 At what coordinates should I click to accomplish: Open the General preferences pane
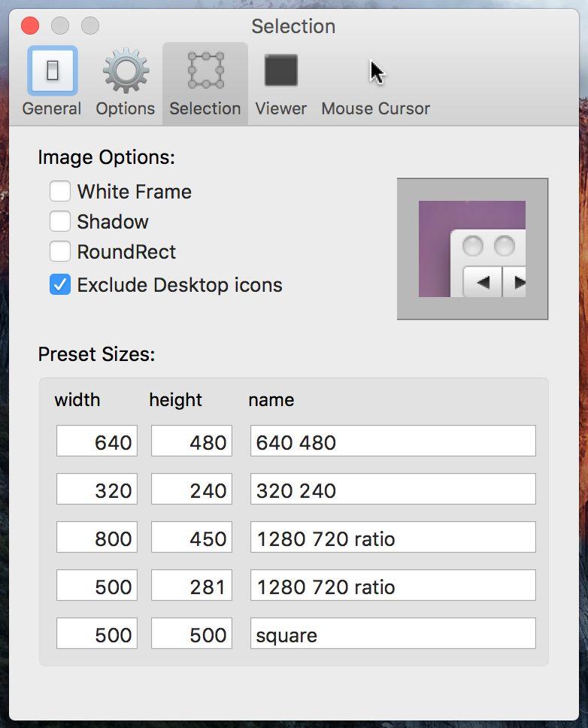[52, 81]
